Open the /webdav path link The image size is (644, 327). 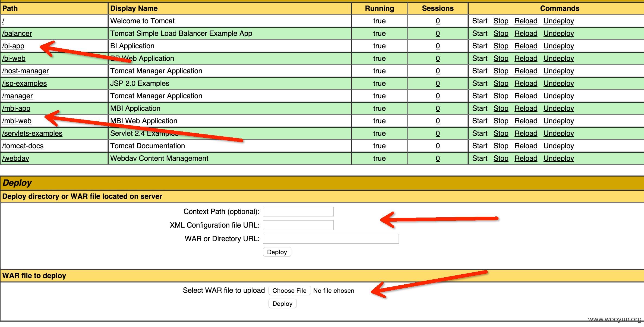click(x=15, y=158)
